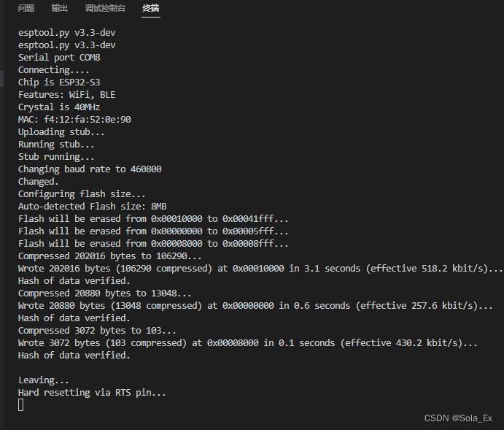Screen dimensions: 504x430
Task: Click the "Auto-detected Flash size: 8MB" line
Action: click(92, 207)
